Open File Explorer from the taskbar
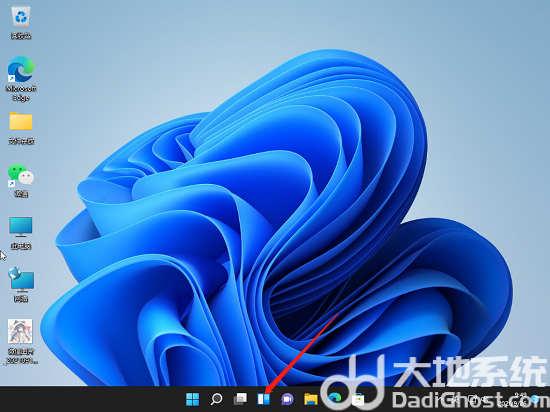 311,399
